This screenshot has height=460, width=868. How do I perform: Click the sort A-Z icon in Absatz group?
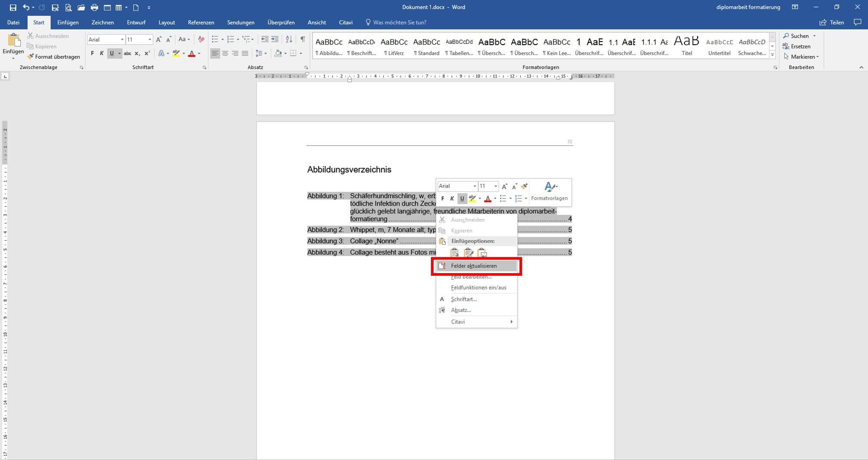pyautogui.click(x=289, y=39)
